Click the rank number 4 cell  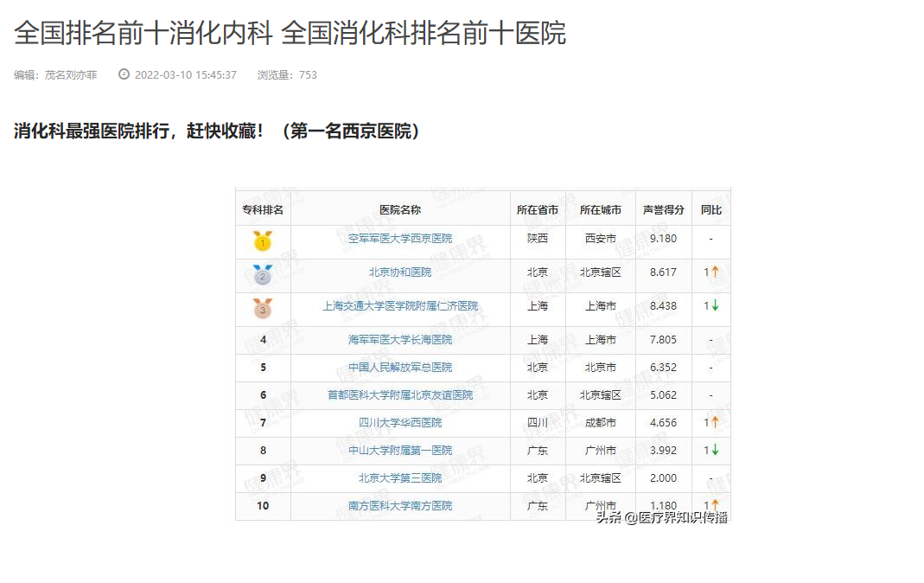click(263, 340)
